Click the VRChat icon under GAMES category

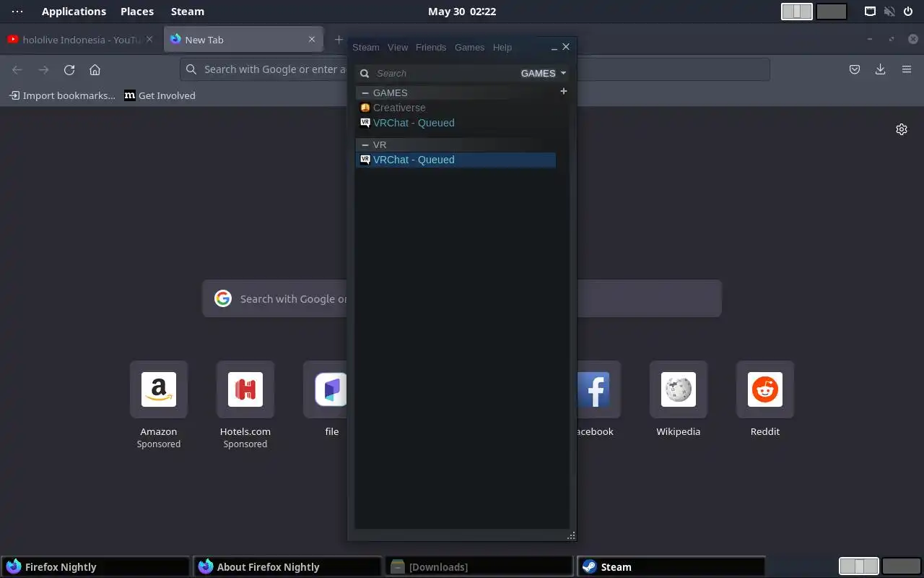pyautogui.click(x=365, y=123)
